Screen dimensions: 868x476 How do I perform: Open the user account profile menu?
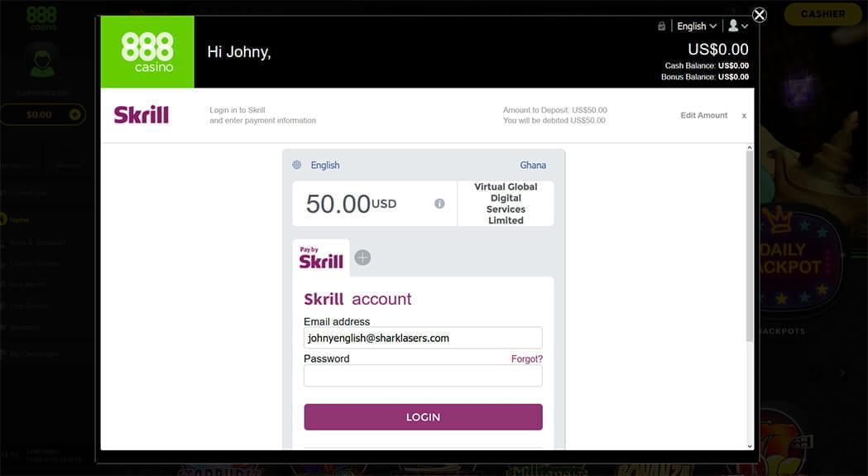(x=738, y=26)
